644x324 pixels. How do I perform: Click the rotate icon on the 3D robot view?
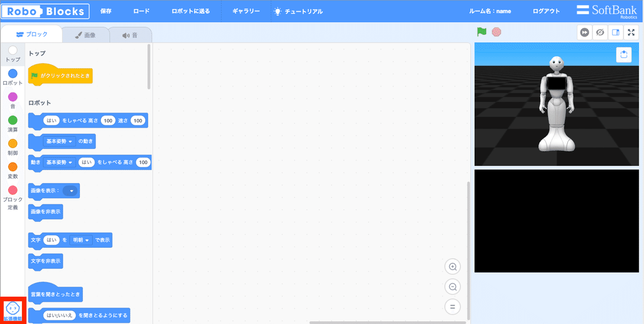tap(623, 54)
